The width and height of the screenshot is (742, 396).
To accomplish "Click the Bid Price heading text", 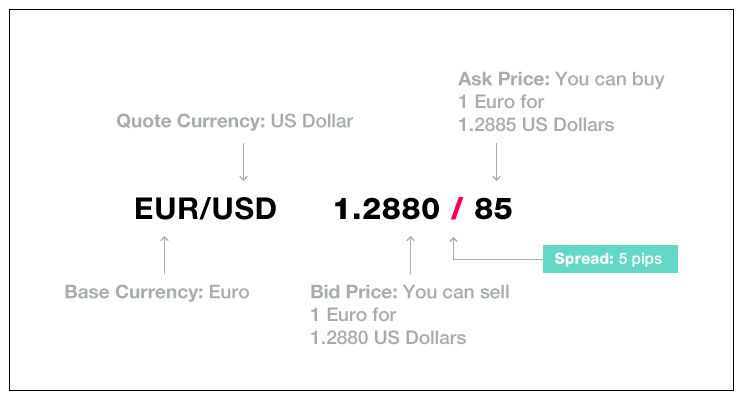I will (354, 292).
